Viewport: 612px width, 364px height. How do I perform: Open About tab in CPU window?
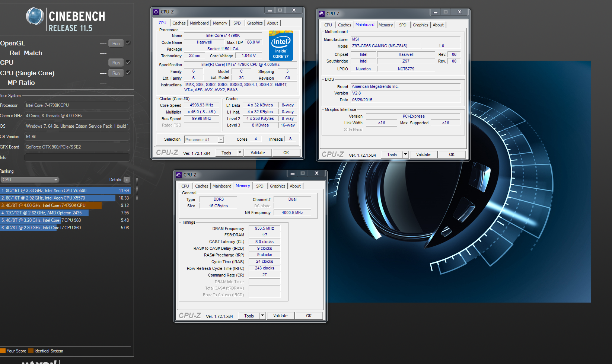click(x=272, y=23)
